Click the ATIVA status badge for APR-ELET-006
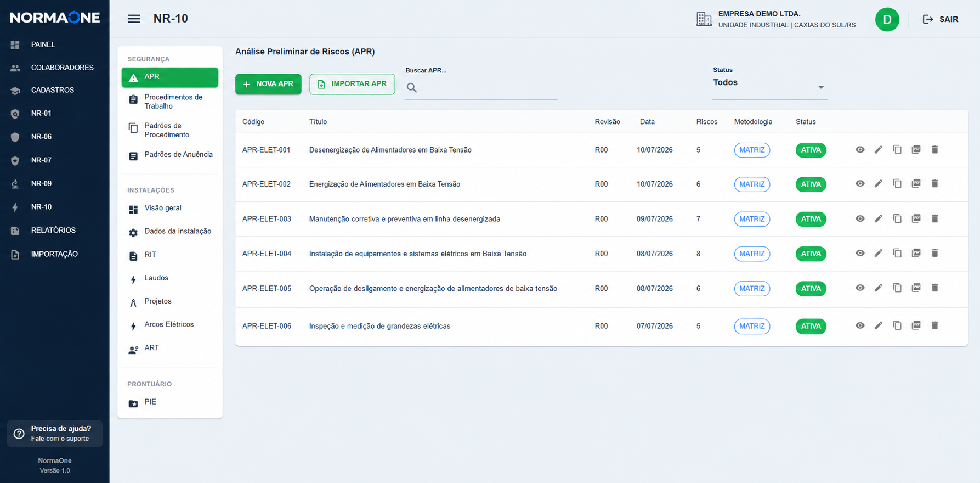This screenshot has width=980, height=483. 811,326
